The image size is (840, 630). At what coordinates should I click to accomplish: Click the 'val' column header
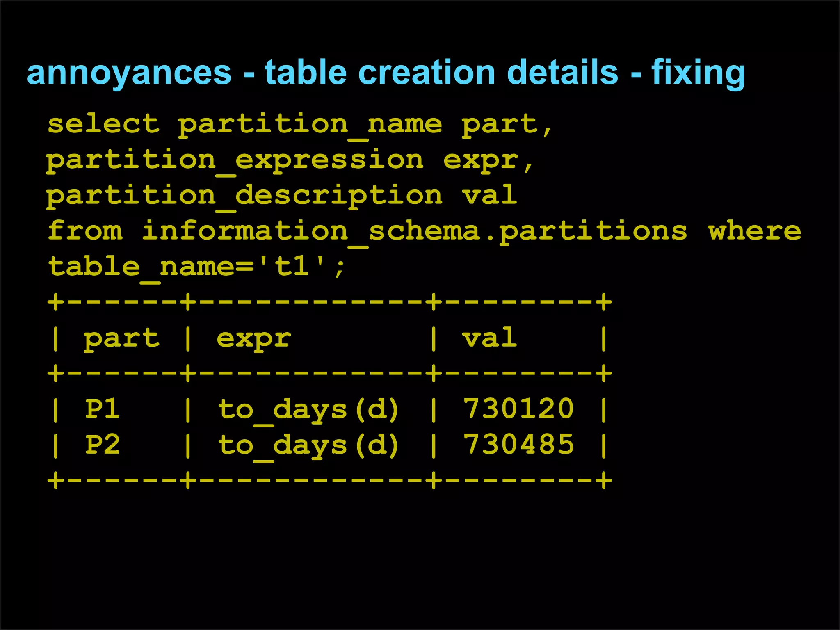coord(489,338)
